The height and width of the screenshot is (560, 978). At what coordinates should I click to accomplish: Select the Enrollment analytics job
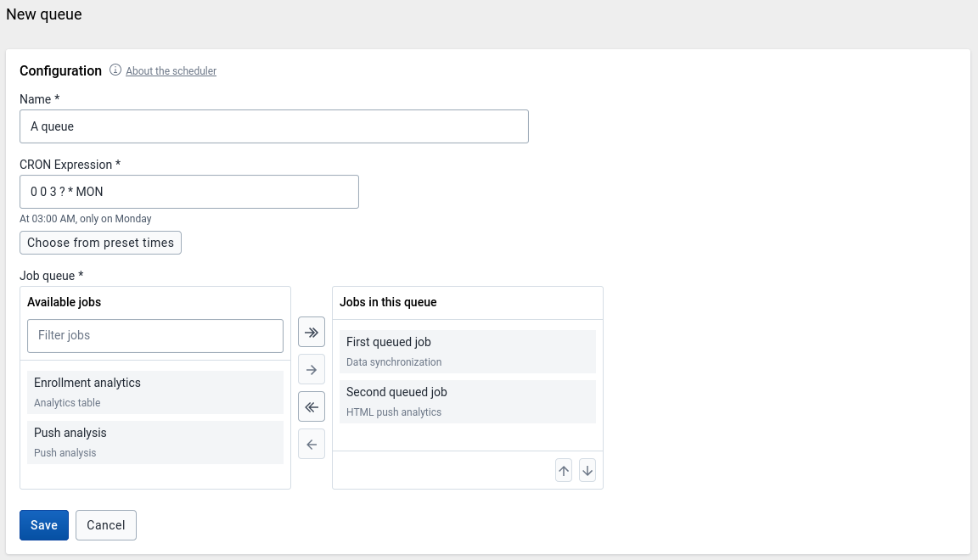155,391
